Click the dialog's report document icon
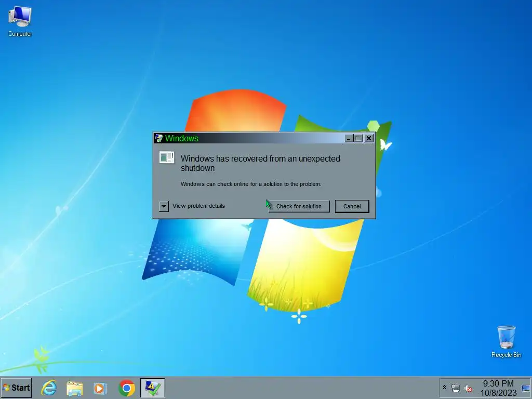Image resolution: width=532 pixels, height=399 pixels. point(167,157)
